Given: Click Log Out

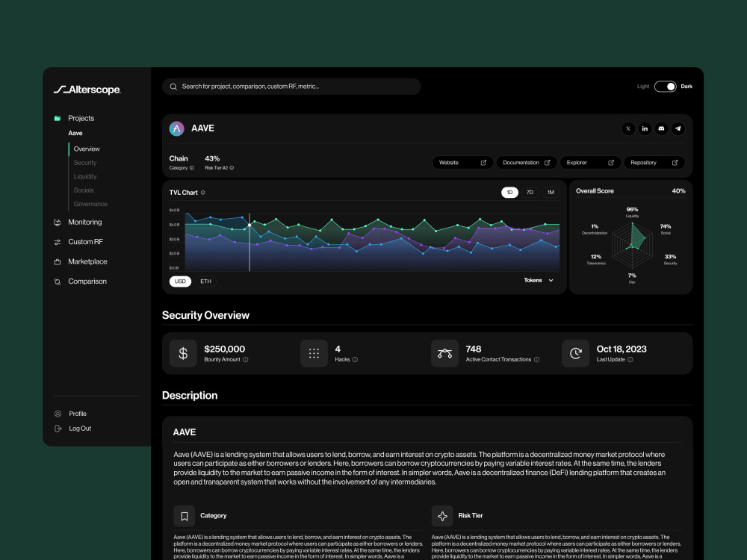Looking at the screenshot, I should click(80, 429).
